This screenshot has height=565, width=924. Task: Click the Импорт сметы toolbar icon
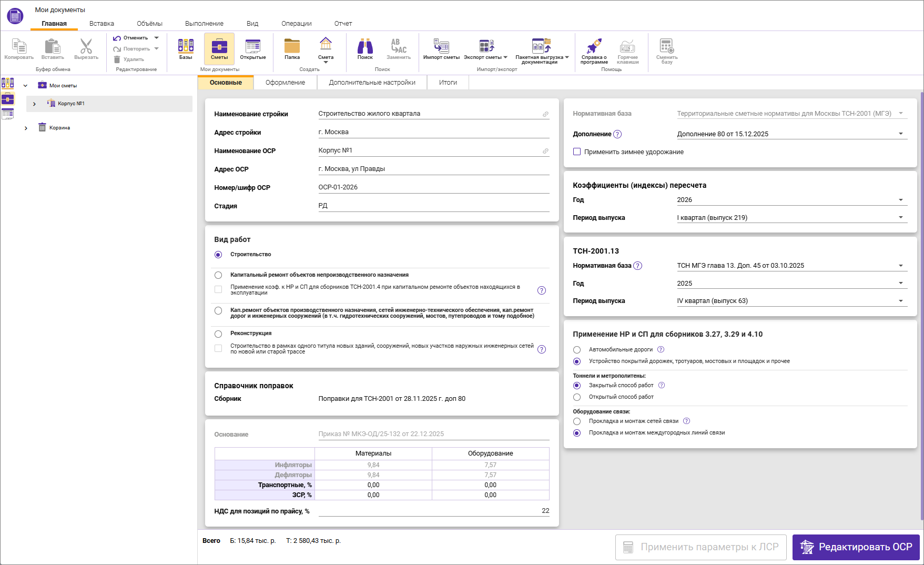441,49
